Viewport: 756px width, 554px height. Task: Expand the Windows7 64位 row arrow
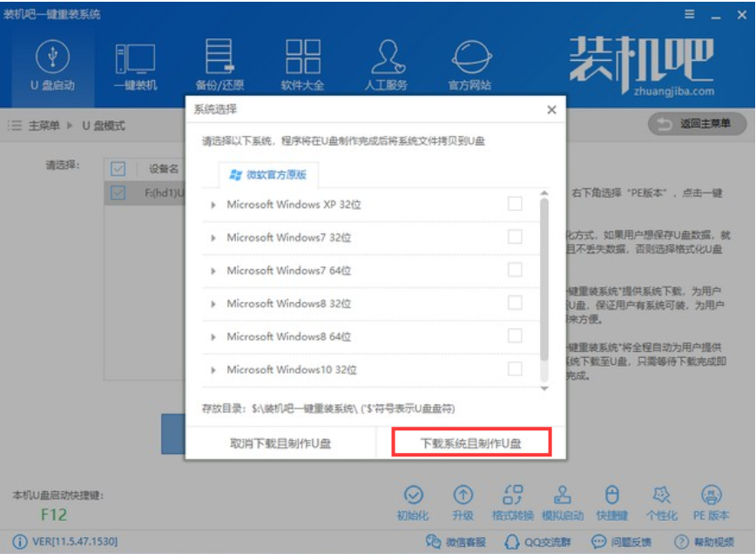pyautogui.click(x=213, y=271)
